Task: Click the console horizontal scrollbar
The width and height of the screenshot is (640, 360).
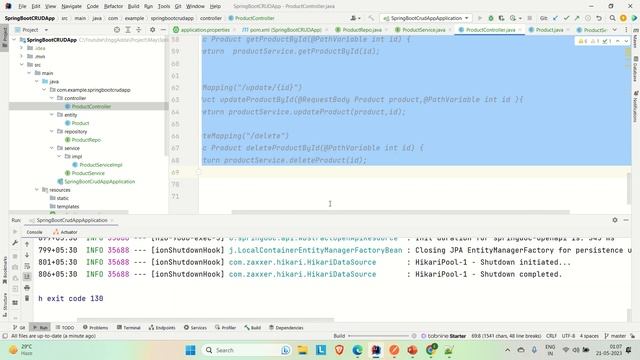Action: tap(205, 320)
